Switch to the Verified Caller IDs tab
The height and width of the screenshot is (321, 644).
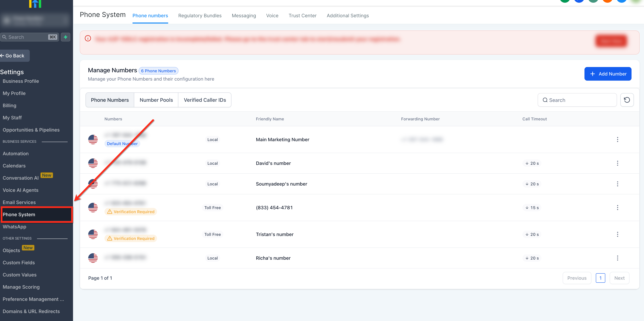(x=205, y=100)
